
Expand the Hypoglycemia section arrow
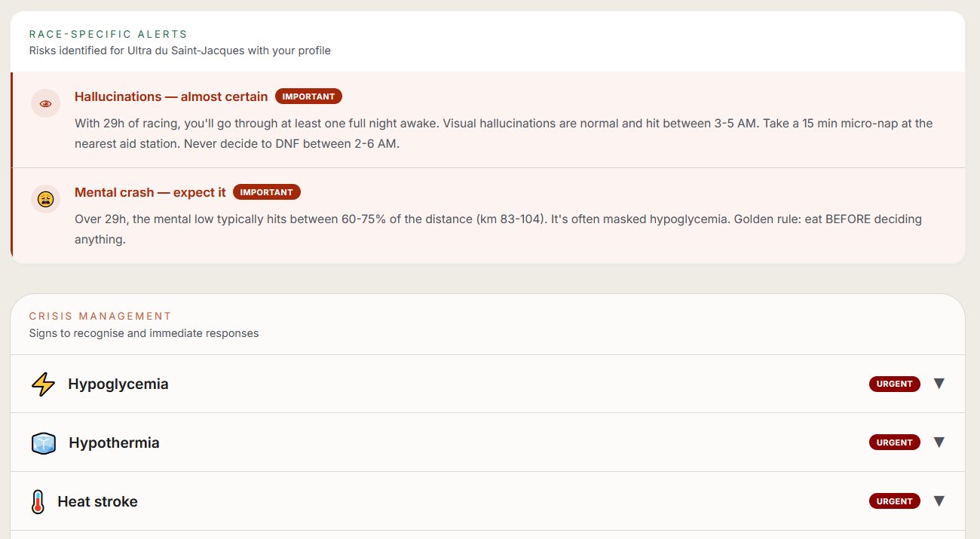click(x=939, y=384)
